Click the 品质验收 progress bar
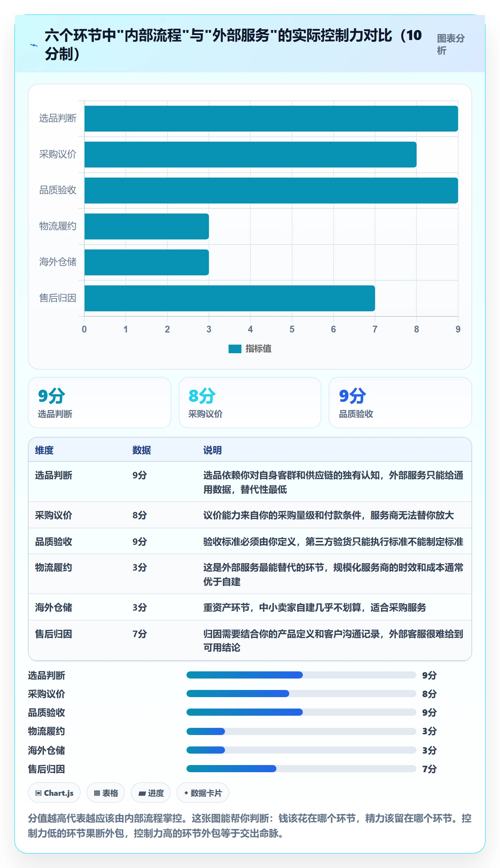Screen dimensions: 500x868 click(301, 712)
